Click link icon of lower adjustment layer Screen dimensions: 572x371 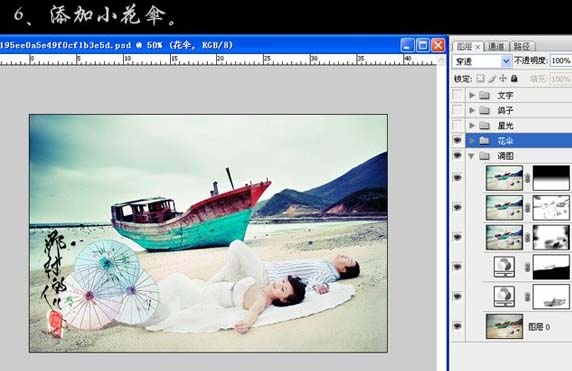(527, 297)
